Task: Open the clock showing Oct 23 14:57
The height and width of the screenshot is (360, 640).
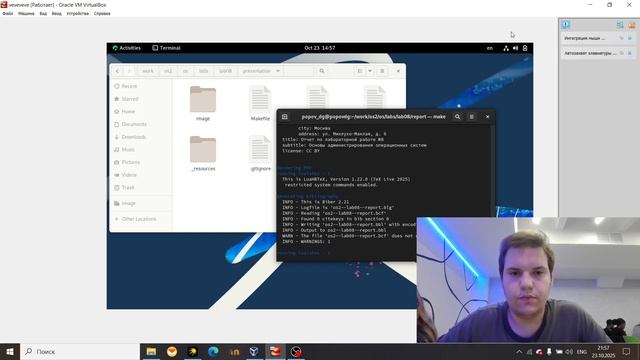Action: [x=320, y=48]
